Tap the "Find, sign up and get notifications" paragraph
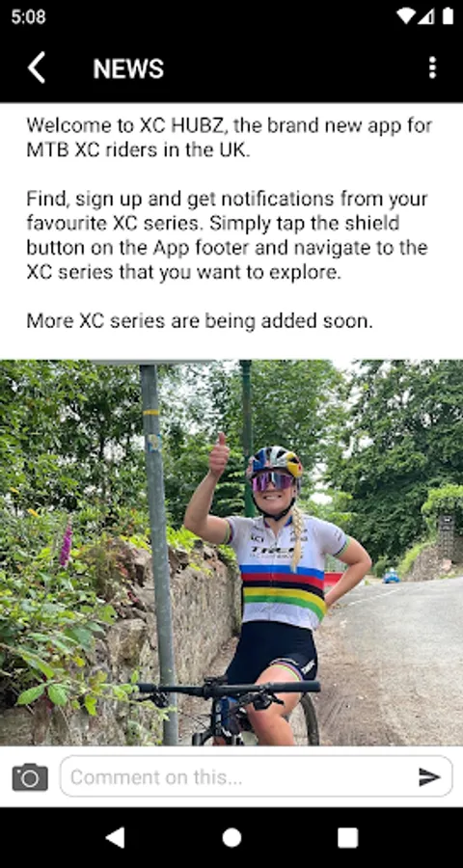The height and width of the screenshot is (868, 463). [227, 235]
